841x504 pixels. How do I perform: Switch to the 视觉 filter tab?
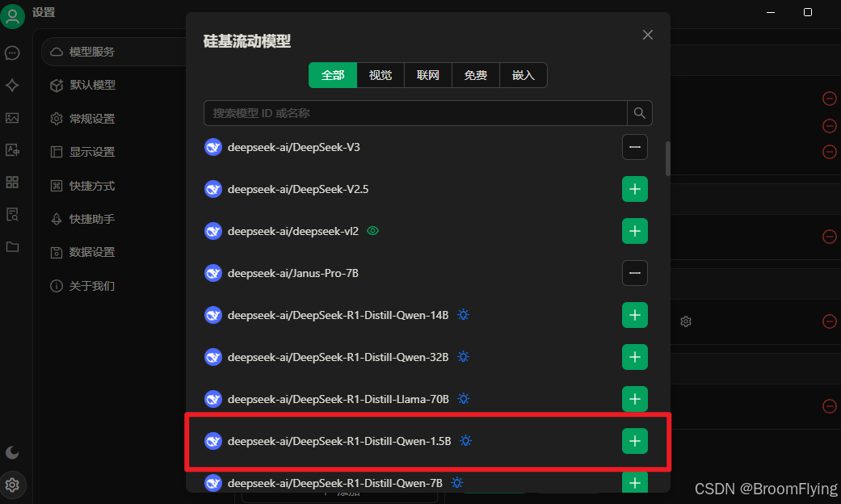[x=381, y=75]
